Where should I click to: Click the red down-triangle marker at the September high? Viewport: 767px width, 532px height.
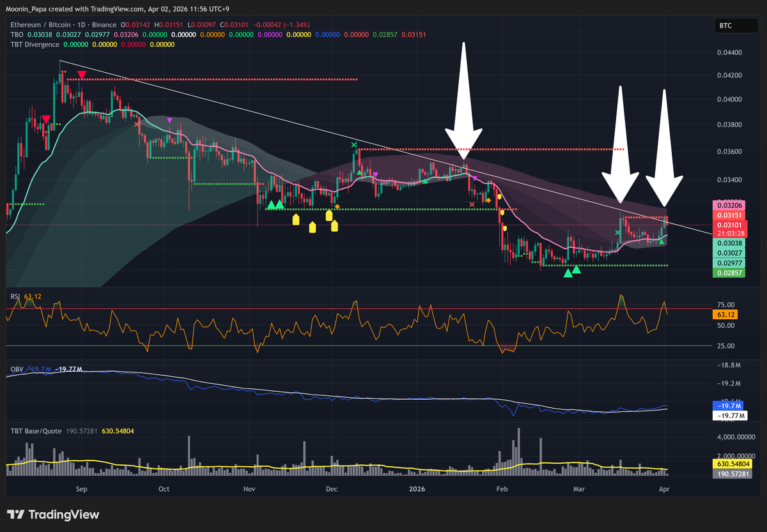(81, 75)
